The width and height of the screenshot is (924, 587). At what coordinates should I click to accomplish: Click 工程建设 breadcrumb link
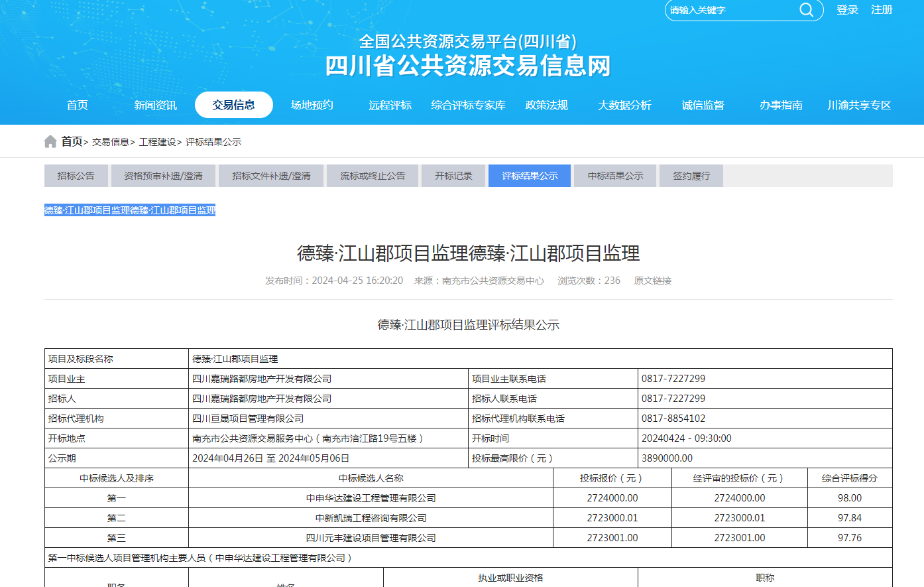(158, 142)
